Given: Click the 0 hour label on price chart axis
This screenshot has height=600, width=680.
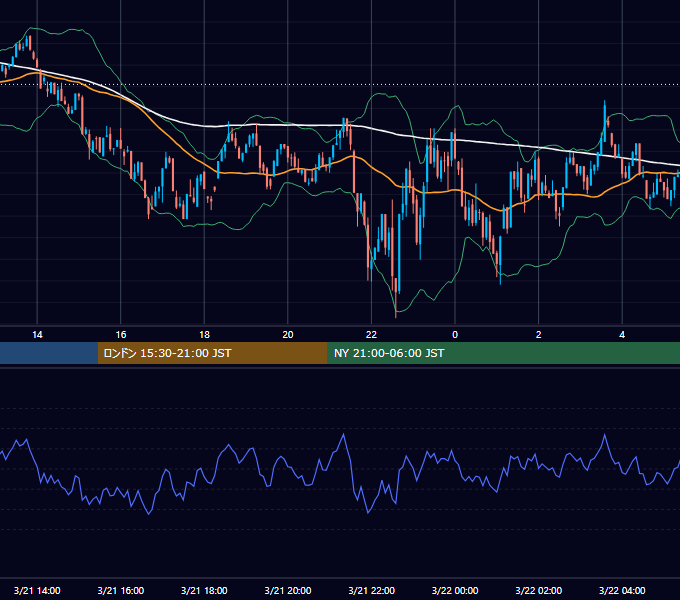Looking at the screenshot, I should (x=455, y=335).
